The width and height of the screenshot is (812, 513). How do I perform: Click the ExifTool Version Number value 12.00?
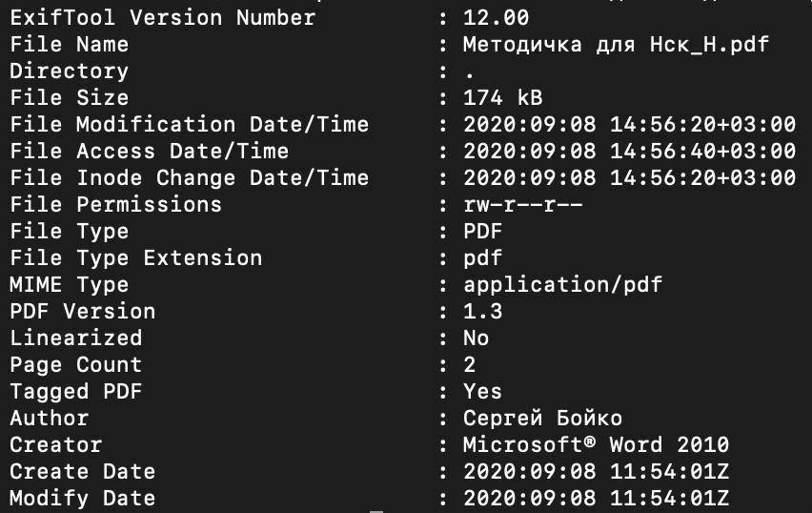(496, 18)
